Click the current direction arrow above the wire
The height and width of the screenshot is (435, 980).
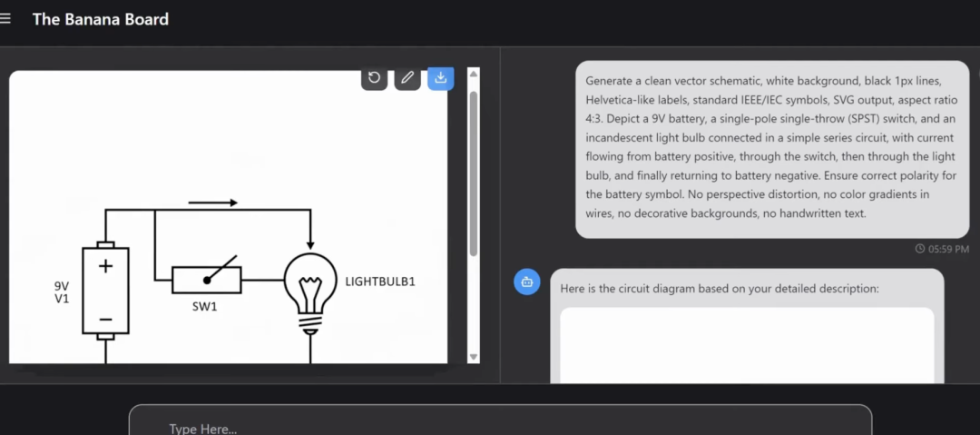tap(213, 203)
